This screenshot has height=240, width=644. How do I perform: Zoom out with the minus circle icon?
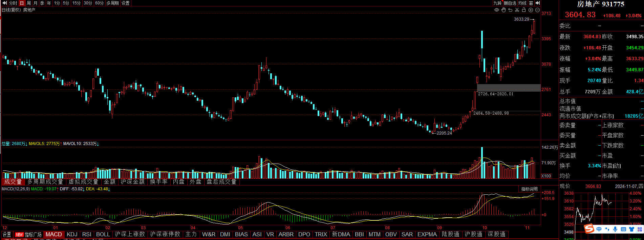click(x=537, y=10)
